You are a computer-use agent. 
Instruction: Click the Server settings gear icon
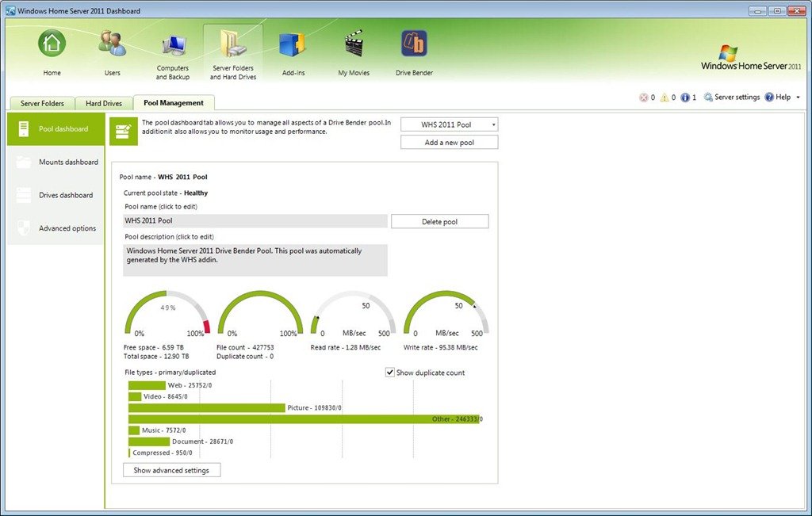(x=708, y=97)
